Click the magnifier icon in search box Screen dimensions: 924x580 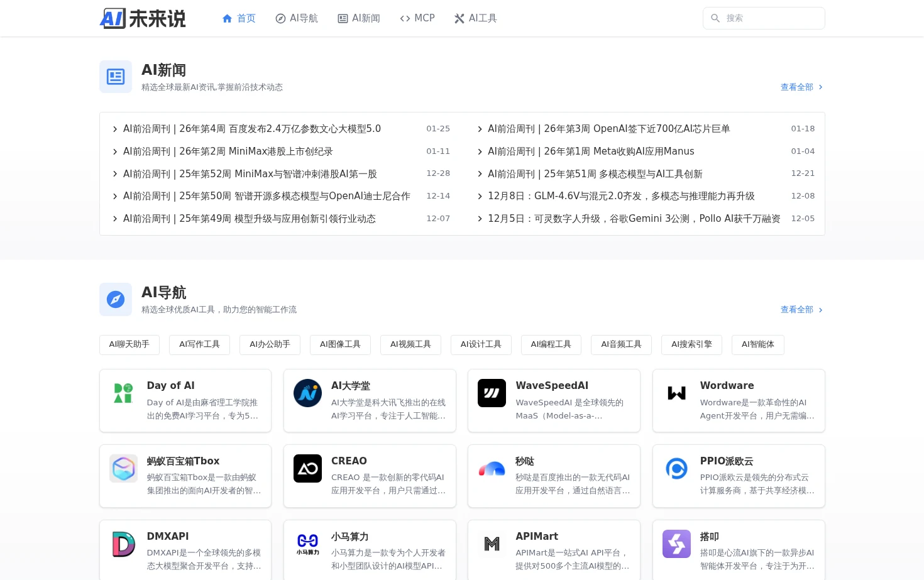715,18
